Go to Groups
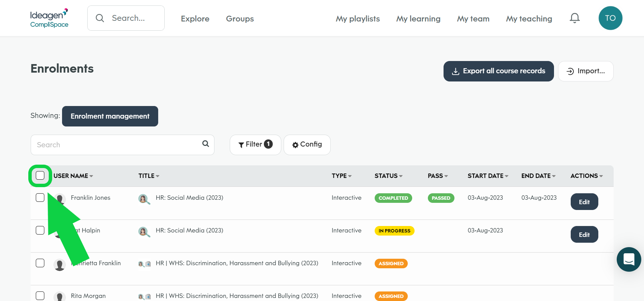This screenshot has height=301, width=644. [240, 19]
